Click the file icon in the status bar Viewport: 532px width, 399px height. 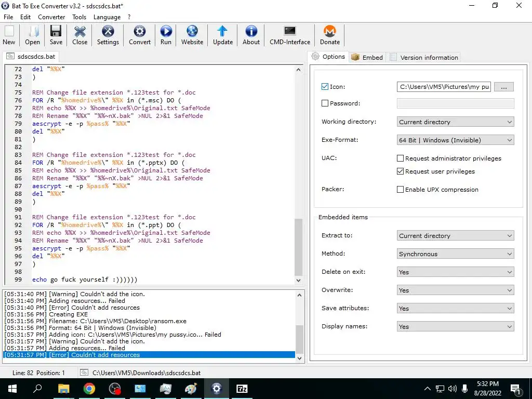click(x=84, y=373)
